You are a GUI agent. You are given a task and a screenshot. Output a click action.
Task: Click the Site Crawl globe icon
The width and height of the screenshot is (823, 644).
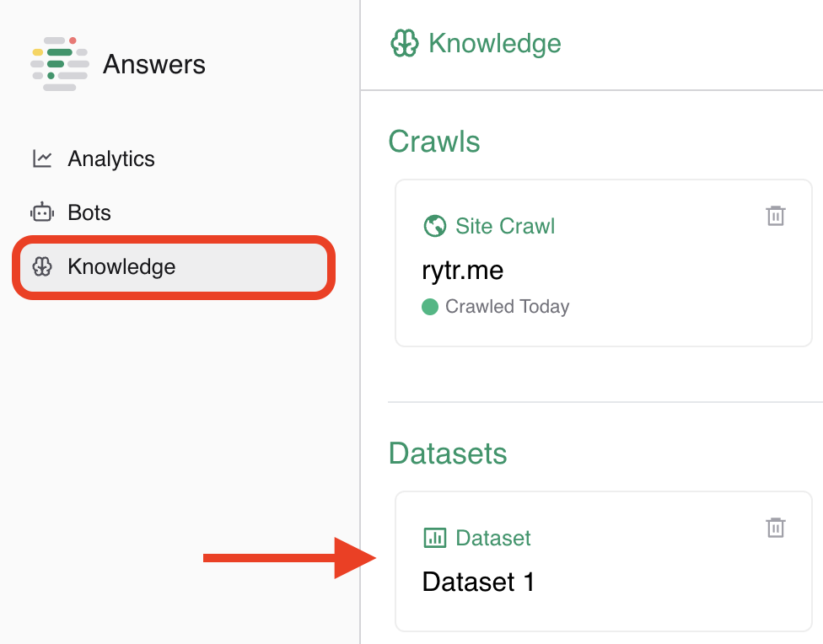pyautogui.click(x=434, y=226)
